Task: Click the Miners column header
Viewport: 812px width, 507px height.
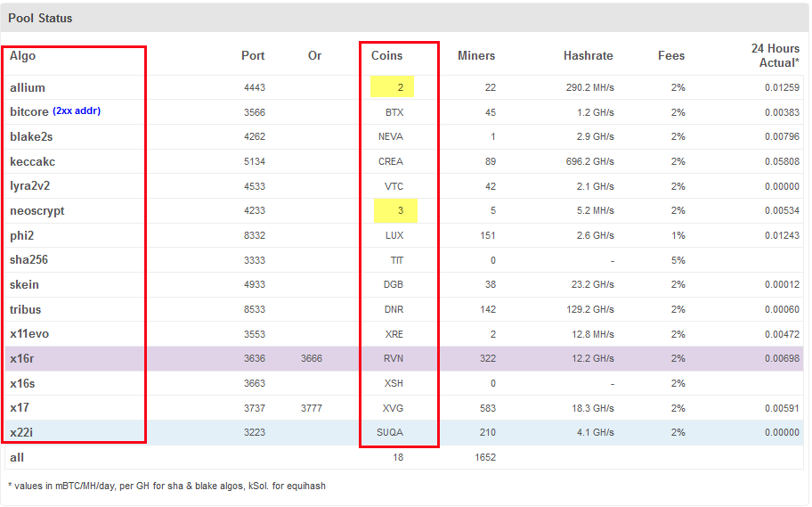Action: tap(476, 55)
